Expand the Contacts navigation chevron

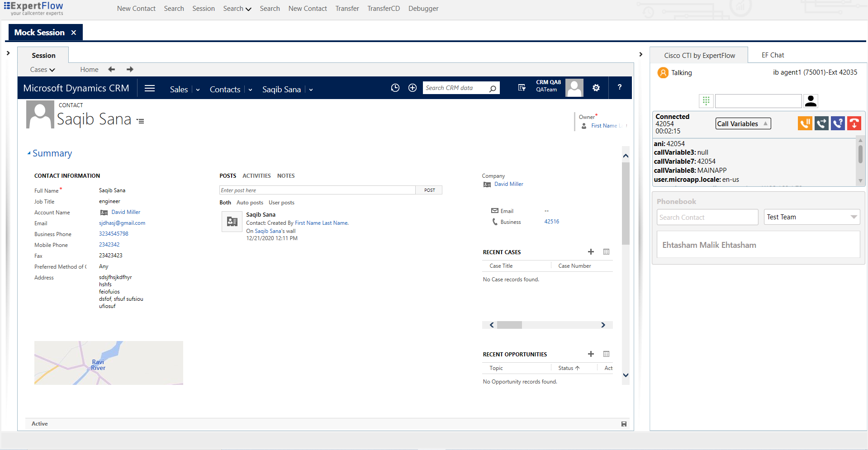[250, 90]
